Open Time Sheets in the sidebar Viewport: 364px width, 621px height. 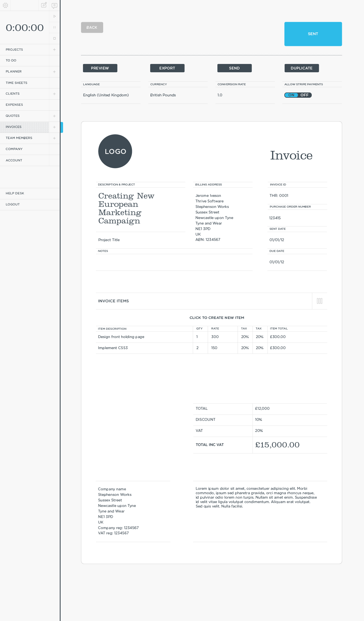click(17, 83)
